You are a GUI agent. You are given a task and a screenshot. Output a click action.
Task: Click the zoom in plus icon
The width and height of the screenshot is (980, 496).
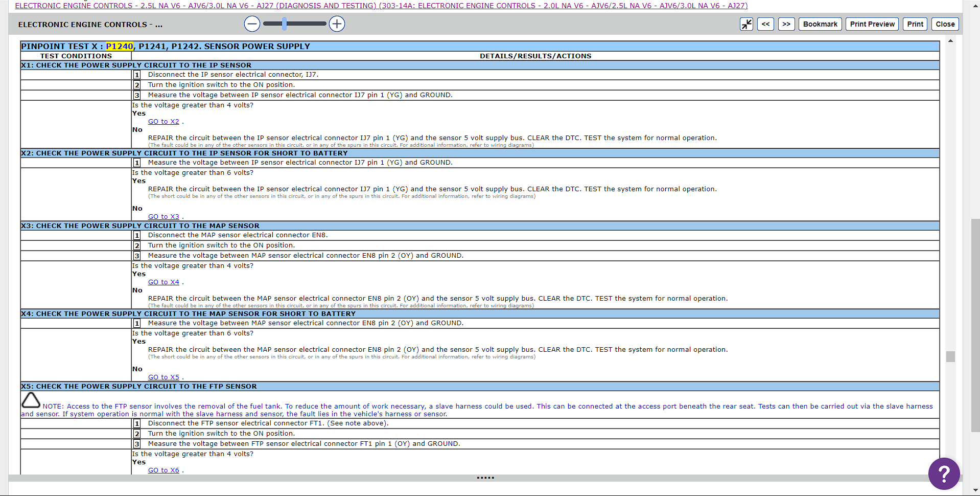pyautogui.click(x=337, y=24)
